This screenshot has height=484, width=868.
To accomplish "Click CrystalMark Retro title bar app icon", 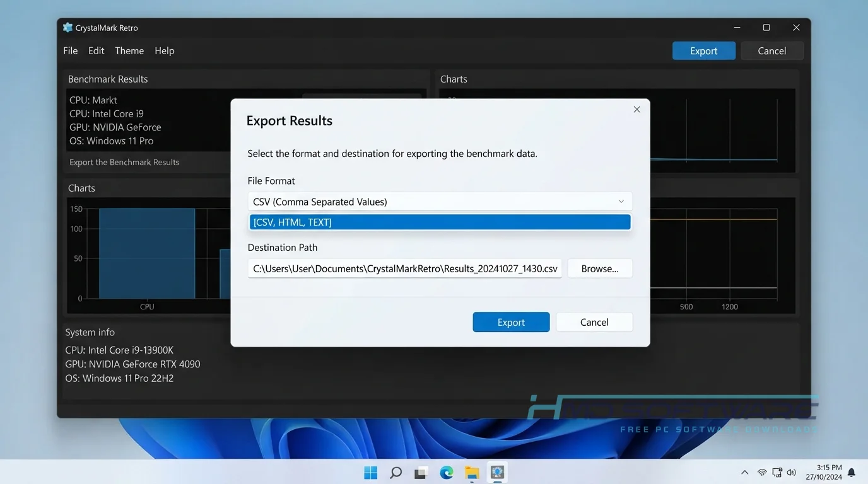I will point(67,28).
